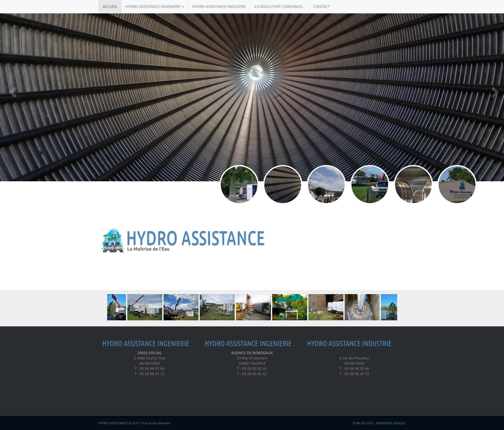The width and height of the screenshot is (504, 430).
Task: Open gallery photo of drilling rig with van
Action: pos(253,307)
